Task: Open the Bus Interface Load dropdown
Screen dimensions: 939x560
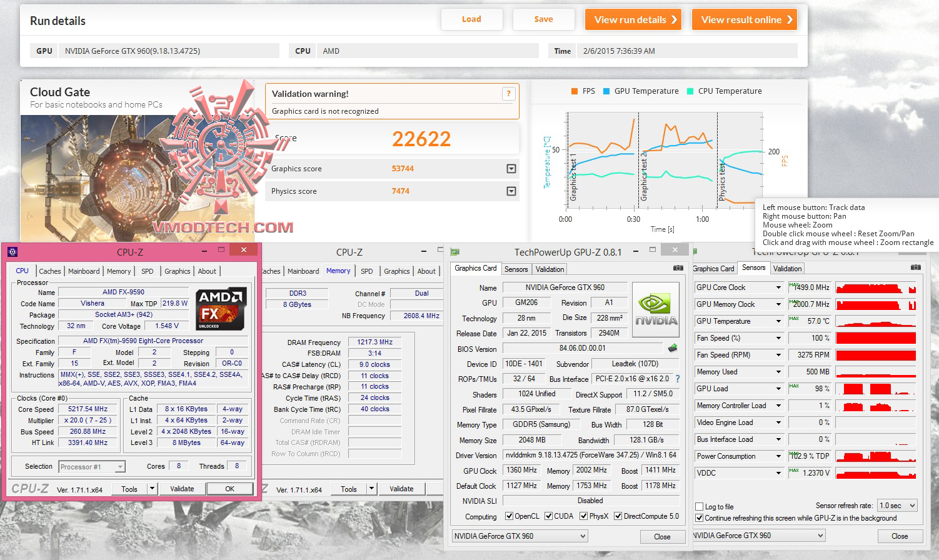Action: (x=778, y=439)
